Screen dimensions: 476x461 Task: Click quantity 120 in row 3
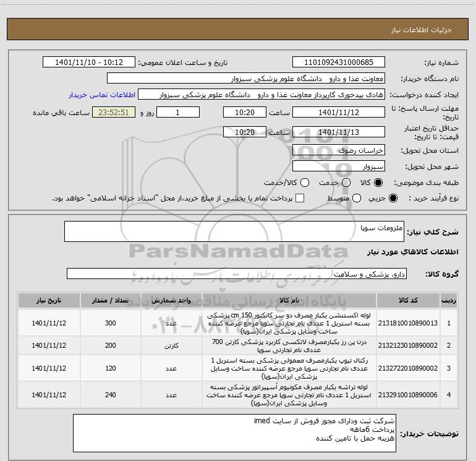[x=111, y=368]
